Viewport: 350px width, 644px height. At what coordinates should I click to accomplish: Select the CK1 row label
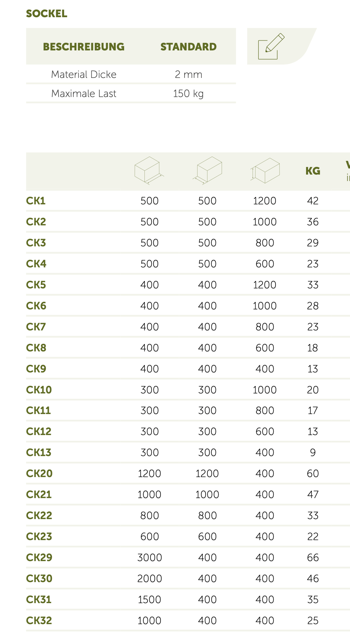click(36, 201)
